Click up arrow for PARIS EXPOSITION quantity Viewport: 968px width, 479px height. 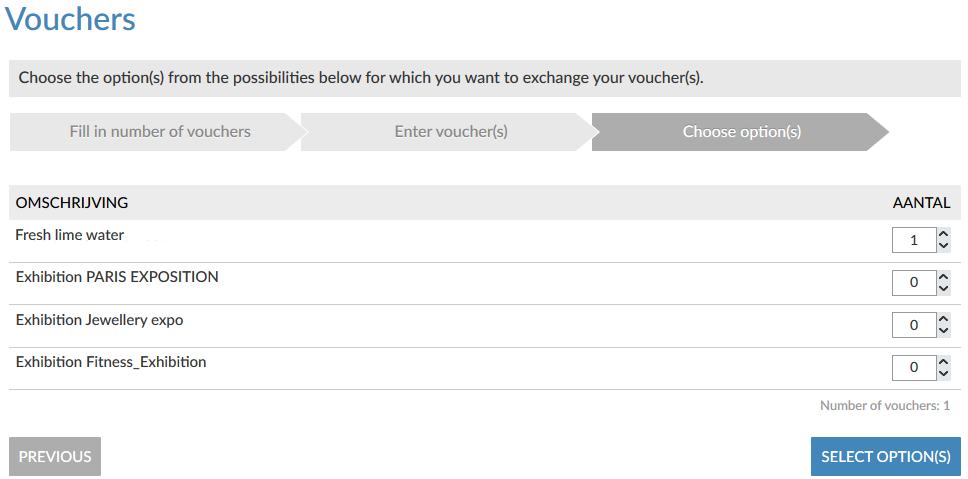(x=943, y=276)
